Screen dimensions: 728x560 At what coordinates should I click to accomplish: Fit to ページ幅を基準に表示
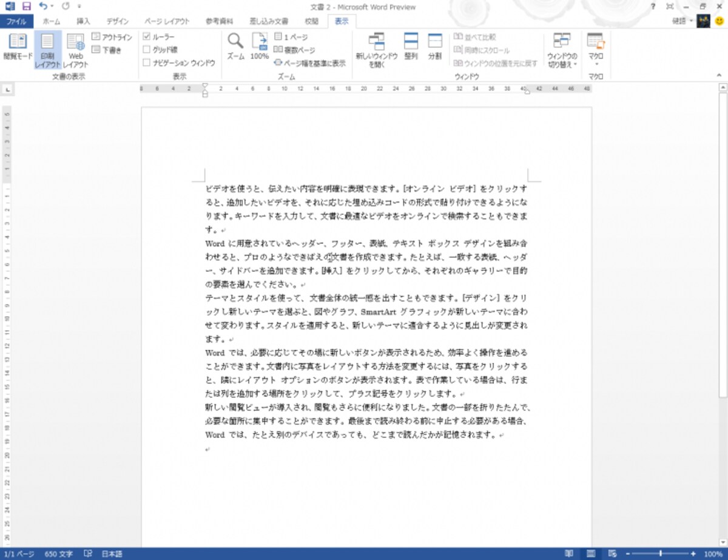click(x=309, y=62)
